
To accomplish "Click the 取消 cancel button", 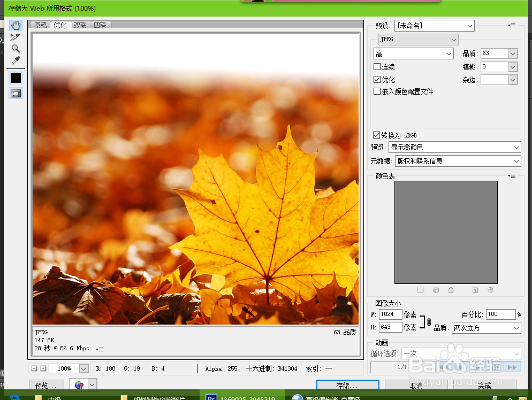I will point(416,386).
